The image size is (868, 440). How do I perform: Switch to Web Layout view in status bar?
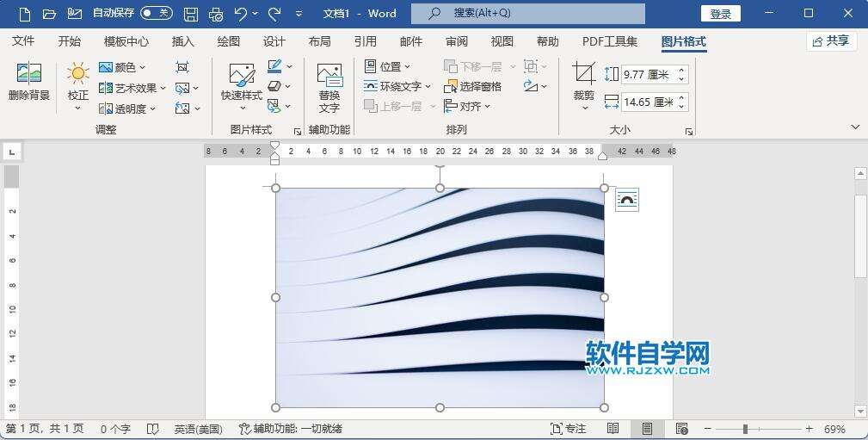(x=681, y=428)
